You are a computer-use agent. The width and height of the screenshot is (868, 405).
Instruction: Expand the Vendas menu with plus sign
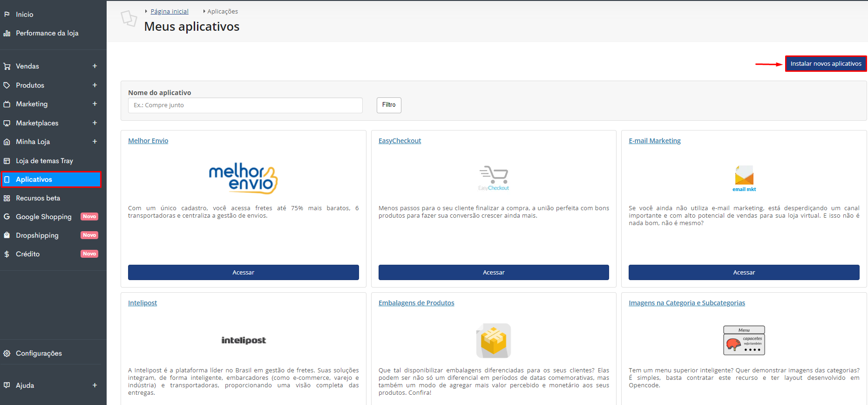click(x=95, y=66)
